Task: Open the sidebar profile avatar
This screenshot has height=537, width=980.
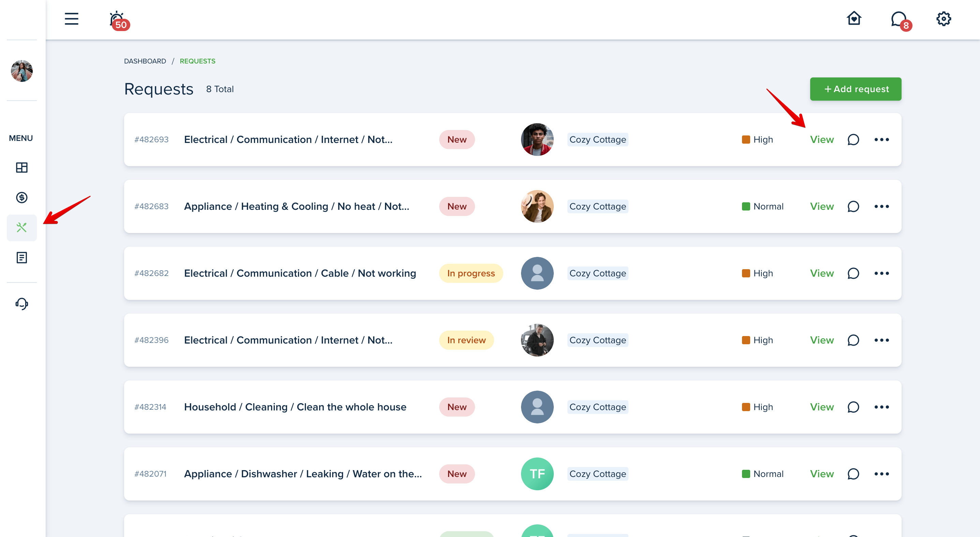Action: coord(22,71)
